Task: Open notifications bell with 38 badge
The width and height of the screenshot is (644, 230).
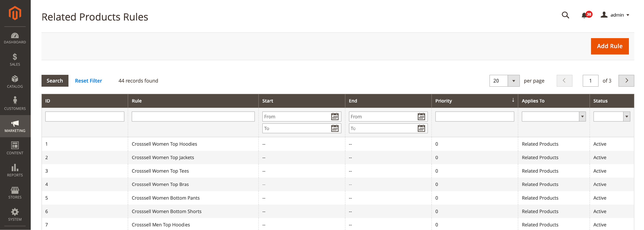Action: [x=586, y=15]
